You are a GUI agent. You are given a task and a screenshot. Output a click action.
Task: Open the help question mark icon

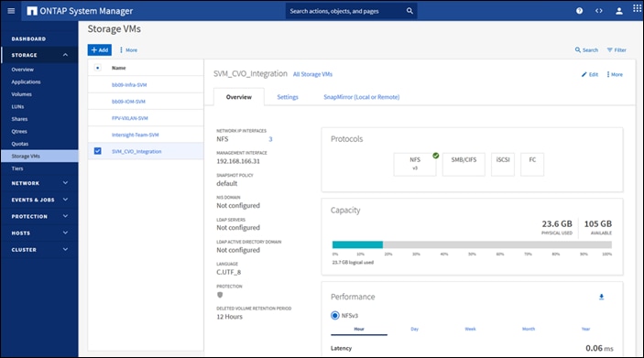579,11
